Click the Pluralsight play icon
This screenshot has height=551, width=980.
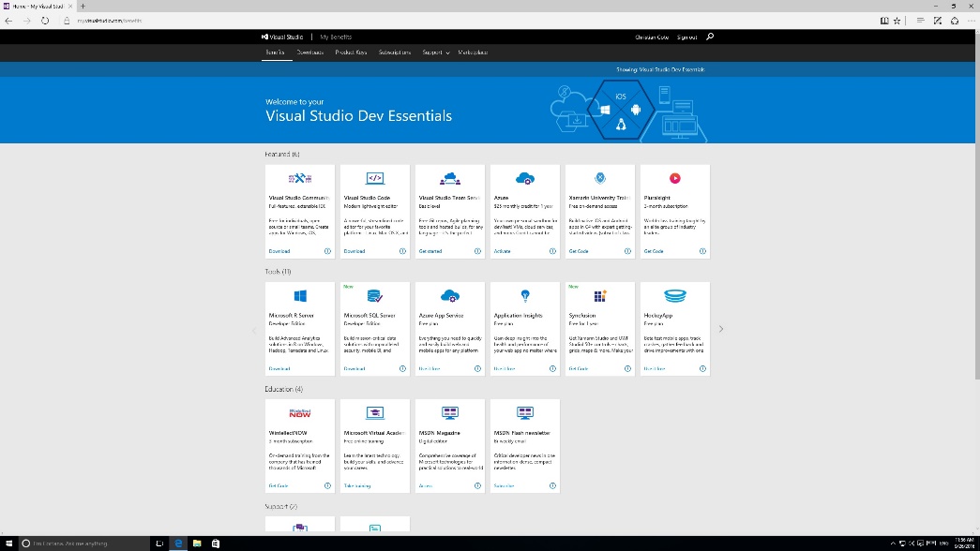click(675, 179)
